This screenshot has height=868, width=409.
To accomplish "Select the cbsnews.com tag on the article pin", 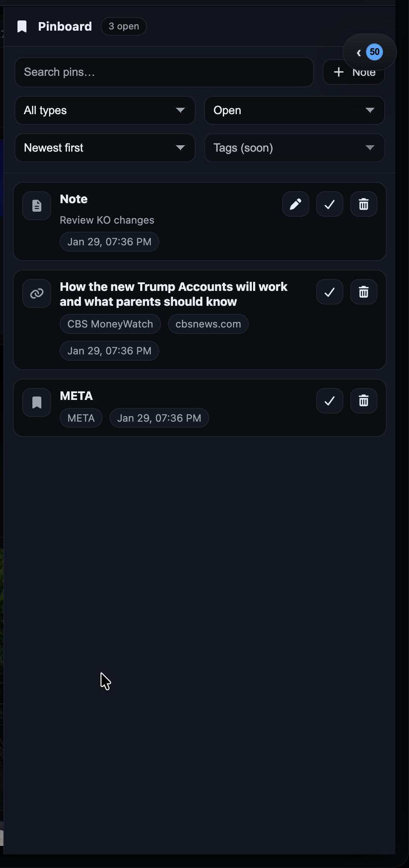I will click(x=208, y=324).
